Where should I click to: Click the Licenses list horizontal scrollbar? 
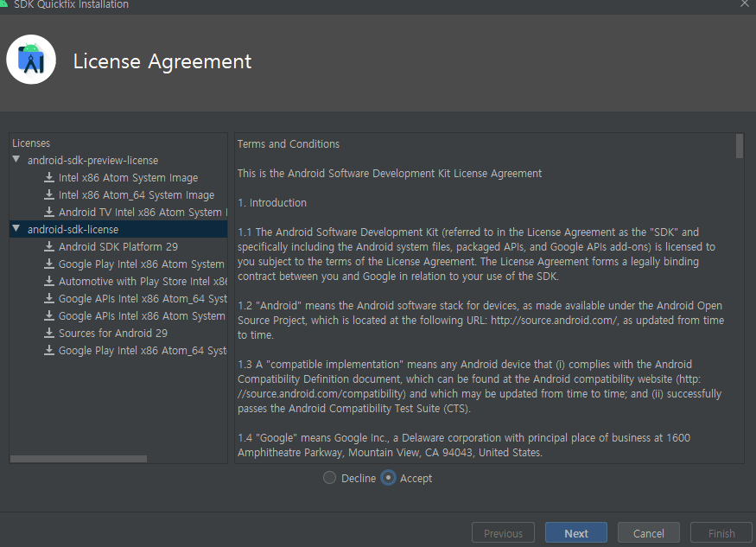(x=79, y=459)
